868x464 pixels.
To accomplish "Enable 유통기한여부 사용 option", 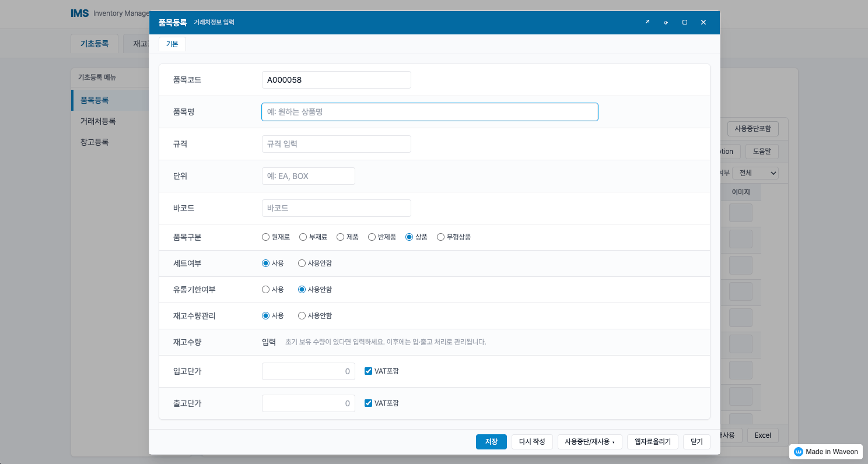I will coord(266,290).
